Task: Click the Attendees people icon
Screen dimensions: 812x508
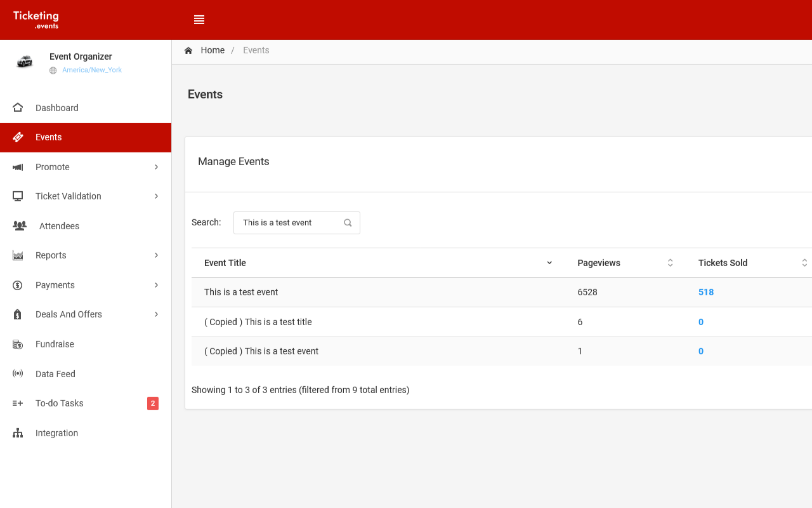Action: [20, 226]
